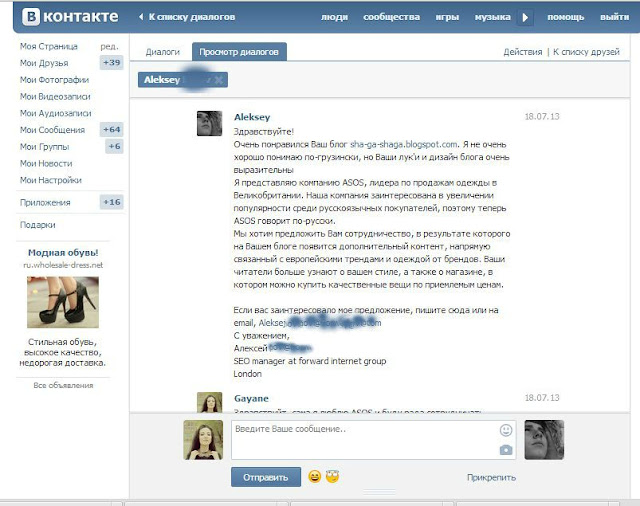This screenshot has width=640, height=506.
Task: Open Мои Видеозаписи in sidebar
Action: pos(55,97)
